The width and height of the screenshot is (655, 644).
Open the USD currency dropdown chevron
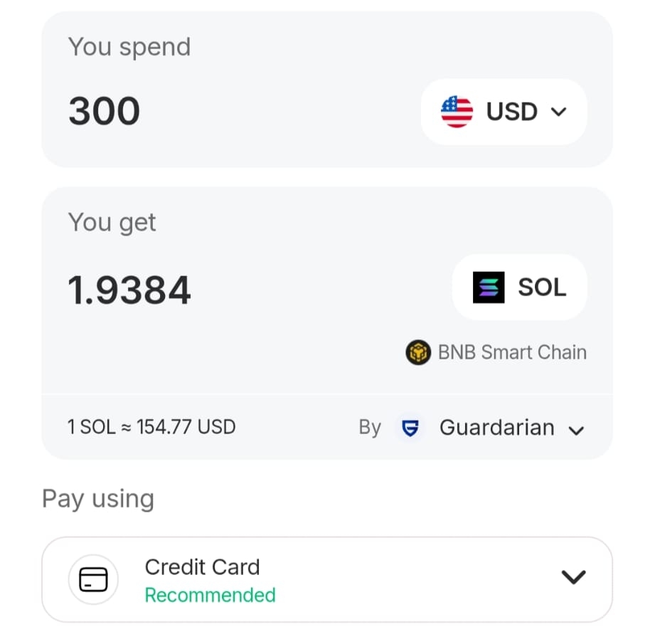558,112
